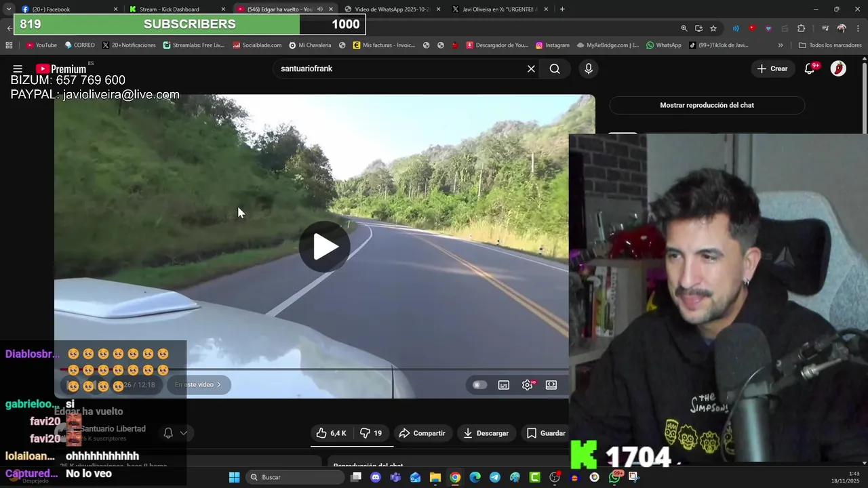Expand the subscription options chevron
This screenshot has height=488, width=868.
(x=183, y=433)
